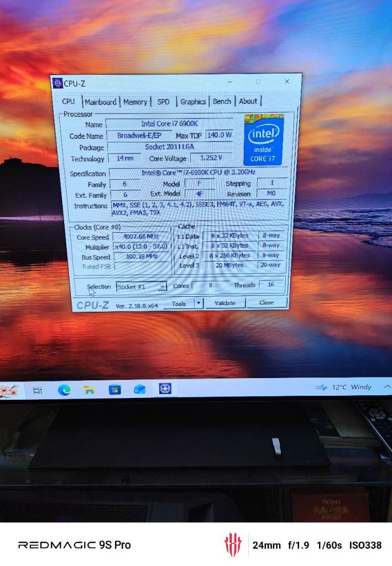This screenshot has width=392, height=566.
Task: Open Microsoft Edge from the taskbar
Action: point(64,390)
